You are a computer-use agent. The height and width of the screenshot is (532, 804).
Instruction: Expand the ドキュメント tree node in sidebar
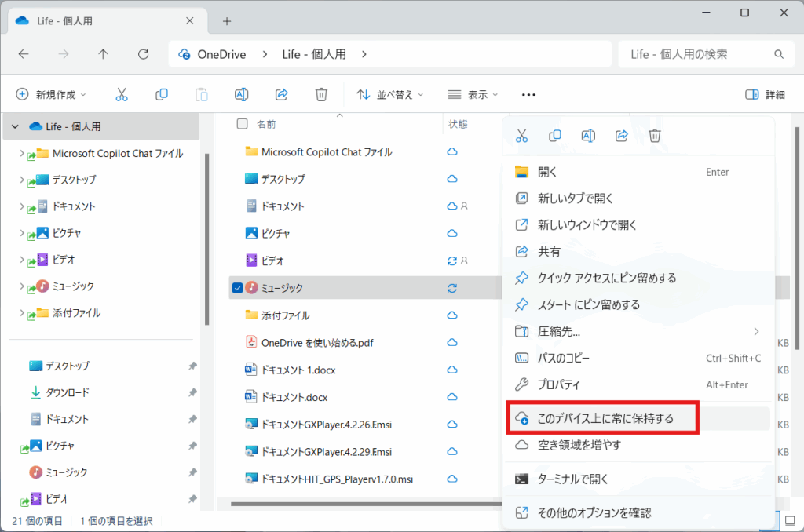[21, 207]
